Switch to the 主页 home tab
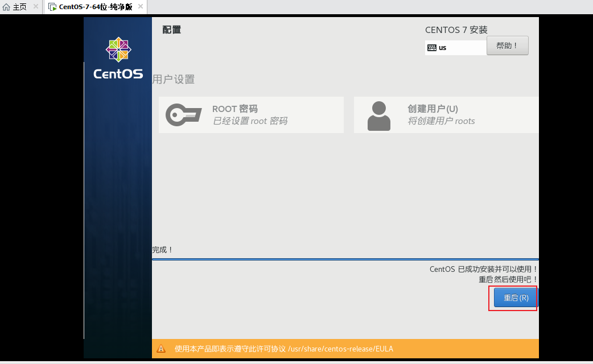The height and width of the screenshot is (364, 593). (20, 7)
